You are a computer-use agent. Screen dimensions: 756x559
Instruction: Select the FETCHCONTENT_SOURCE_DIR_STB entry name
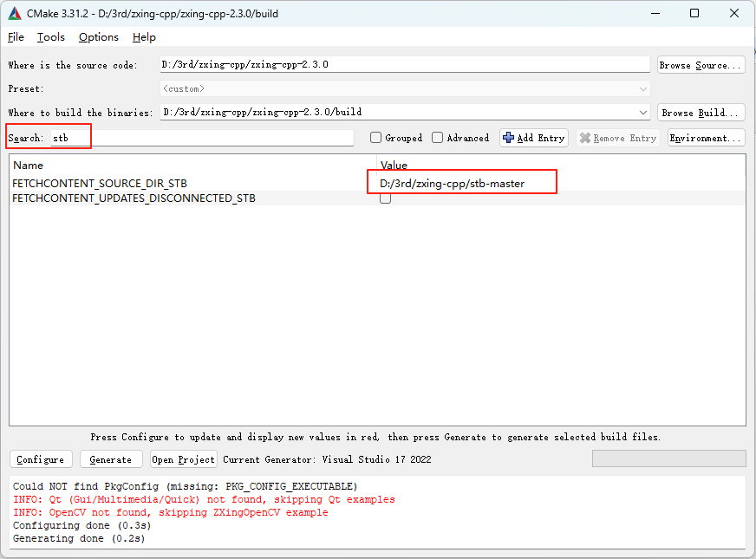100,184
